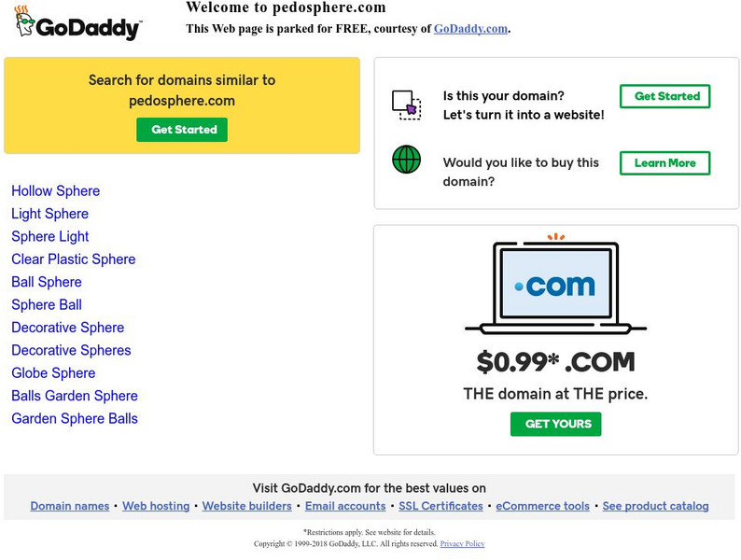Screen dimensions: 741x560
Task: Click See product catalog link
Action: click(x=655, y=506)
